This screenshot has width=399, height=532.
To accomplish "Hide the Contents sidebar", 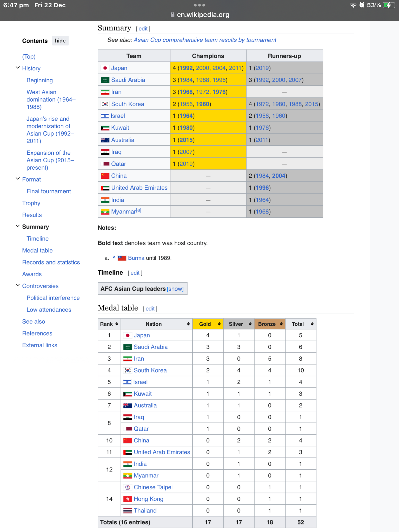I will click(60, 41).
